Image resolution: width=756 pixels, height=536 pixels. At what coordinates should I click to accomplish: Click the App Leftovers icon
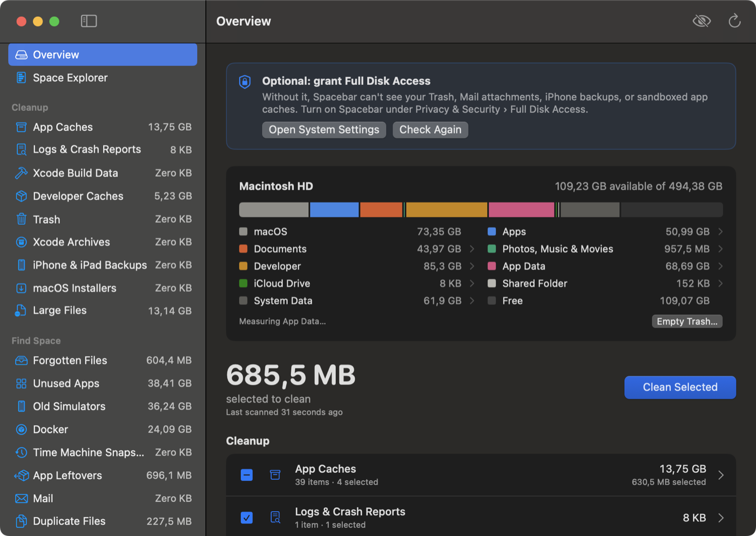pos(21,475)
